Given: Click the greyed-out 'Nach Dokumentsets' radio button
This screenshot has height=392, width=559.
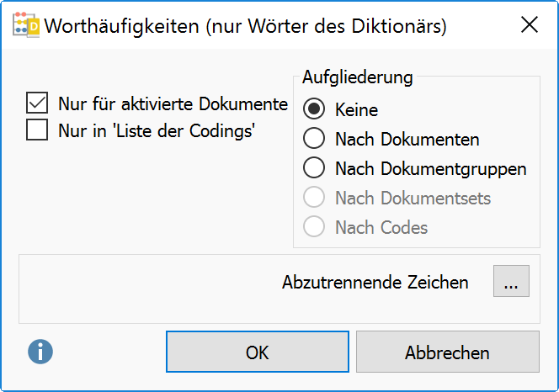Looking at the screenshot, I should (314, 198).
